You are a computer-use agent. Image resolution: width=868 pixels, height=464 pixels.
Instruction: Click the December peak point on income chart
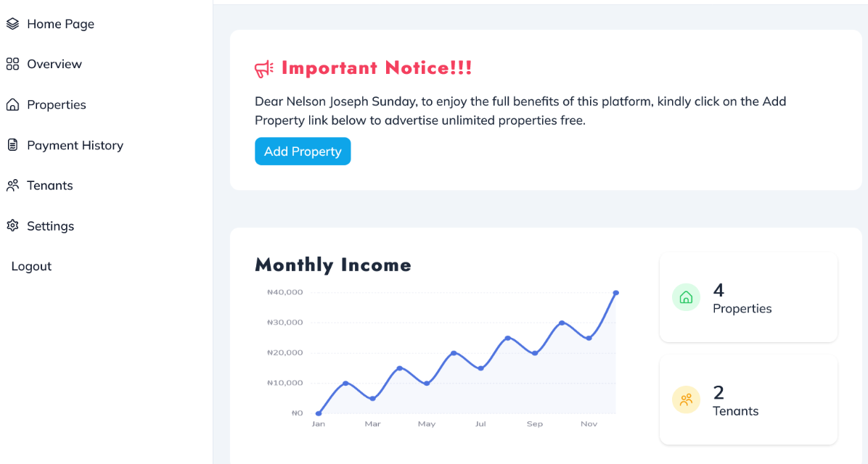(x=615, y=293)
